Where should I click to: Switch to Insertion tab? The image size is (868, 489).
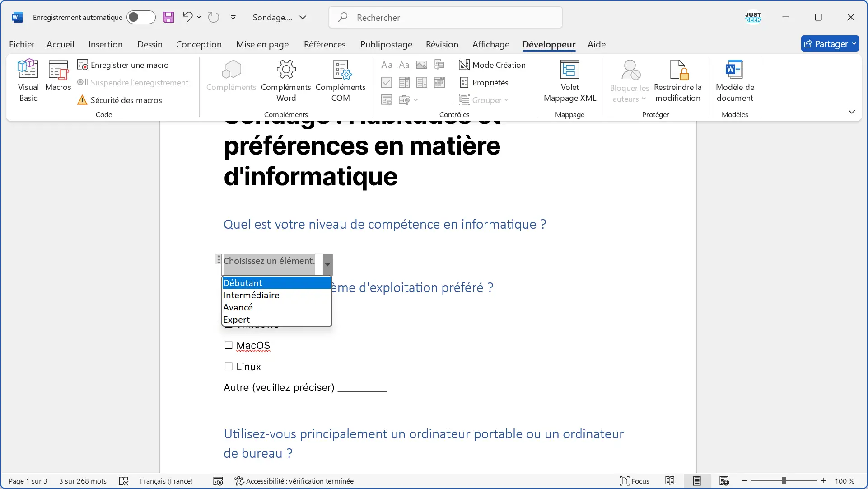(x=106, y=44)
